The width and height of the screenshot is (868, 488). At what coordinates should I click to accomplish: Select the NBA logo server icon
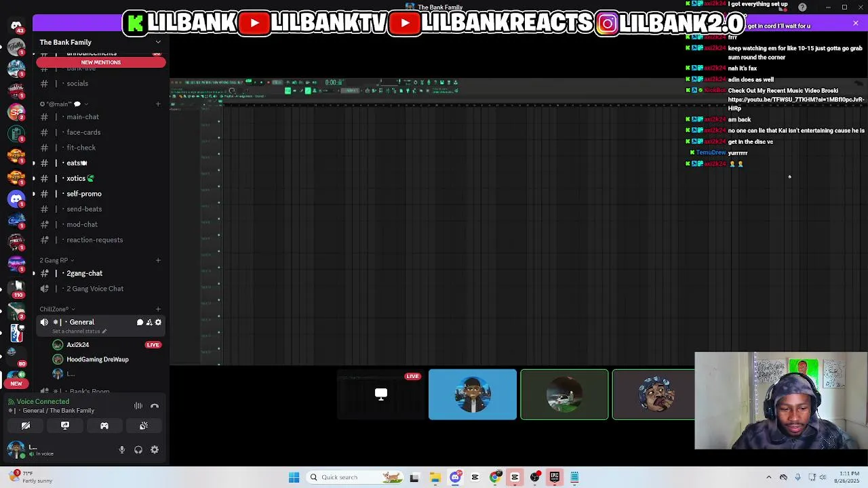pyautogui.click(x=16, y=333)
